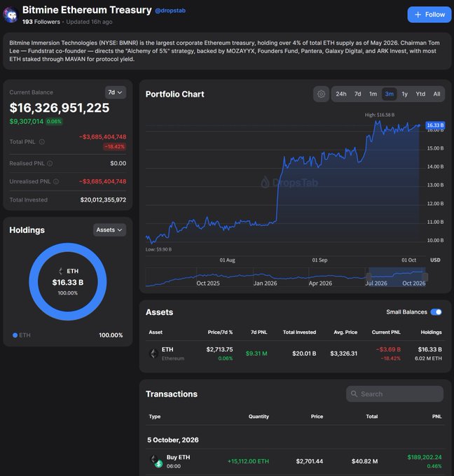This screenshot has height=476, width=454.
Task: Click the $20,012,355,972 total invested value
Action: [103, 199]
